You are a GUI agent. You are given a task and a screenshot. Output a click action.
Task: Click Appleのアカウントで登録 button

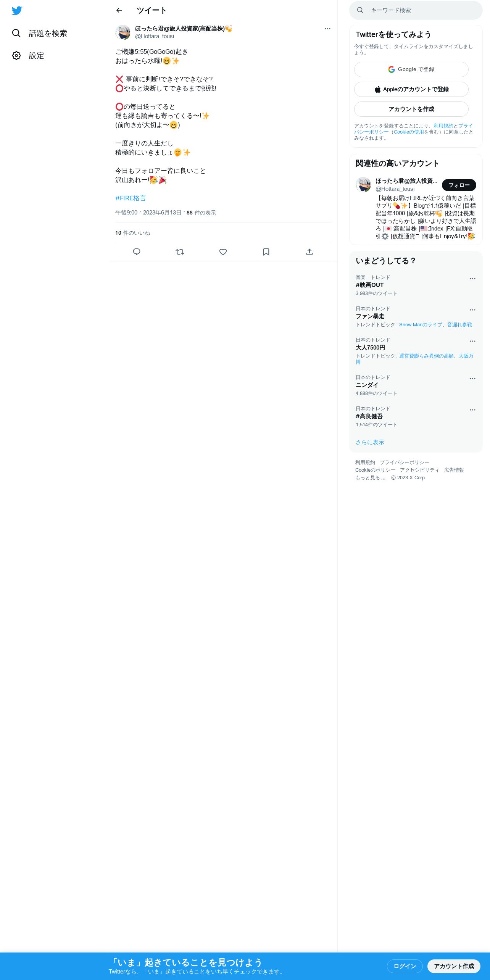411,89
